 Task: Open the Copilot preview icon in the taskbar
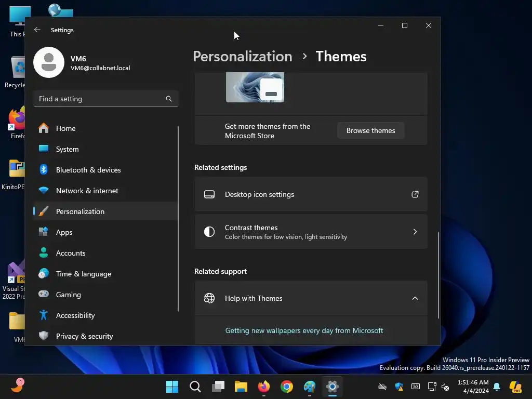click(x=516, y=387)
